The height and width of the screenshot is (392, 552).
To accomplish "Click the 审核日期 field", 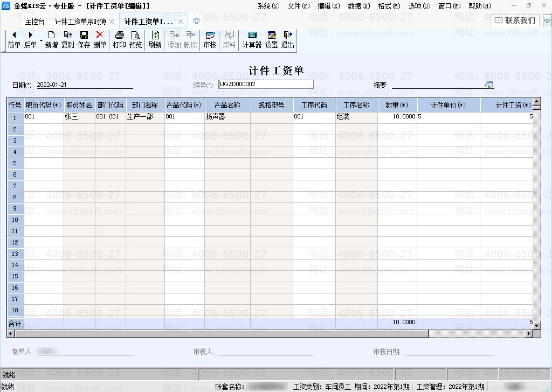I will coord(449,351).
